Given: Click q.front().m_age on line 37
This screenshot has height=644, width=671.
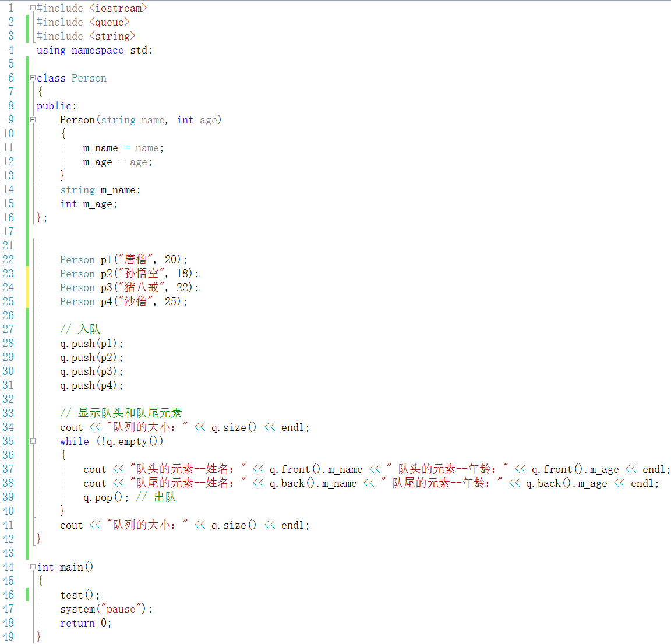Looking at the screenshot, I should click(575, 469).
